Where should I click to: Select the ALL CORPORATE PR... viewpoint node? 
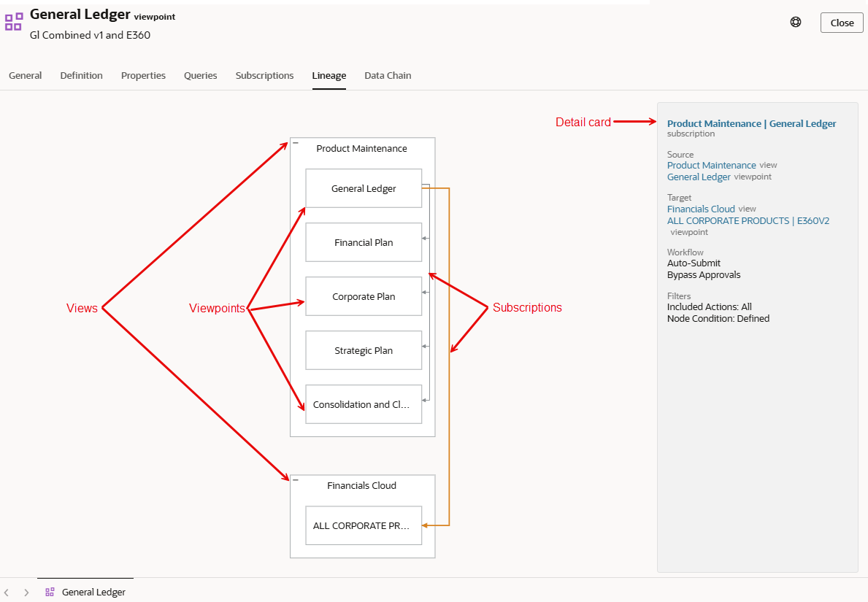pyautogui.click(x=364, y=525)
